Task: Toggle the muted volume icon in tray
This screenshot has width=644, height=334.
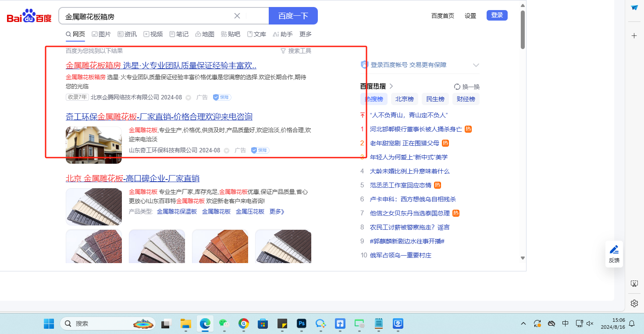Action: (x=590, y=323)
